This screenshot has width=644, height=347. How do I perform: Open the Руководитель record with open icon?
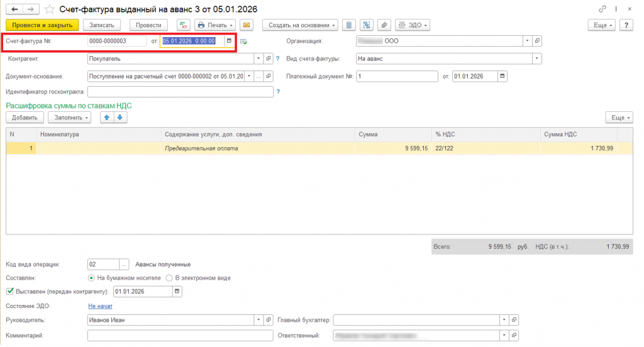click(x=269, y=319)
